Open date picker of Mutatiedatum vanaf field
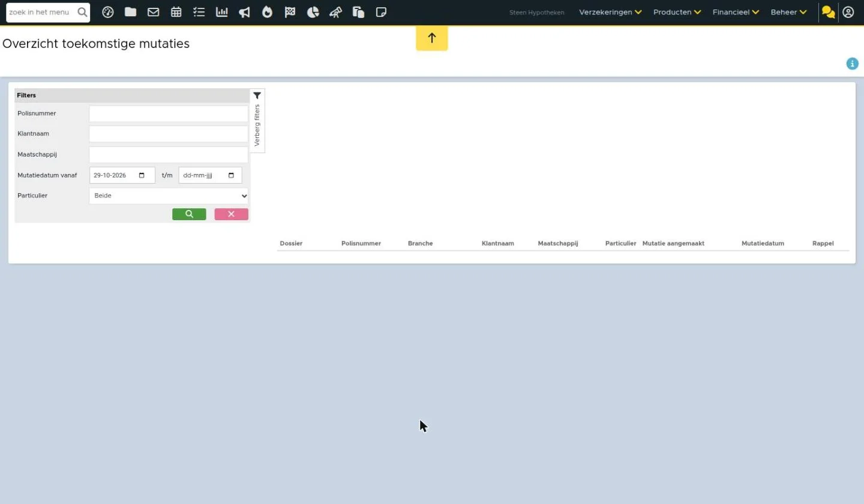The height and width of the screenshot is (504, 864). (142, 175)
